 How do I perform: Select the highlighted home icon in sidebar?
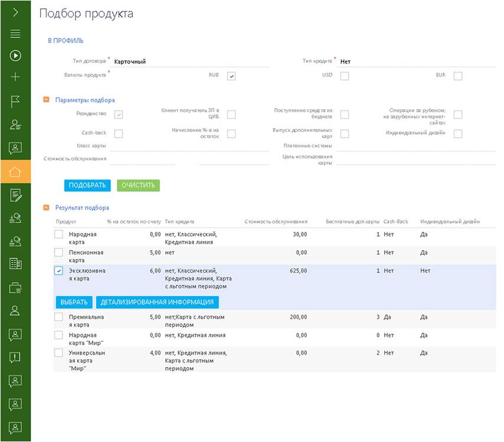(x=15, y=172)
